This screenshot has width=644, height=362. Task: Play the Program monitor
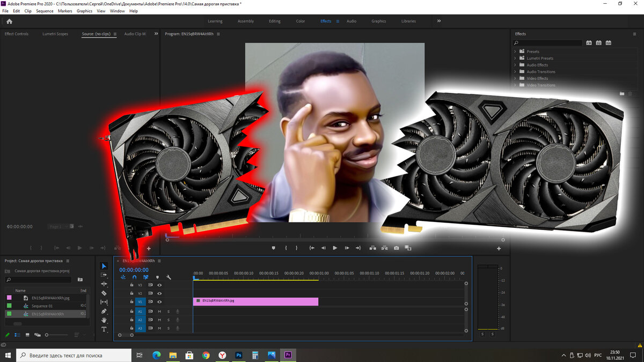coord(335,248)
